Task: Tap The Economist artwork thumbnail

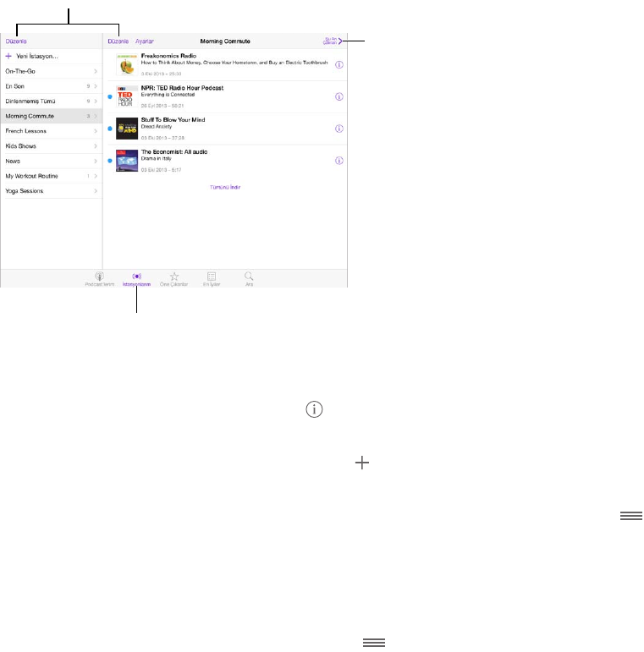Action: click(x=127, y=161)
